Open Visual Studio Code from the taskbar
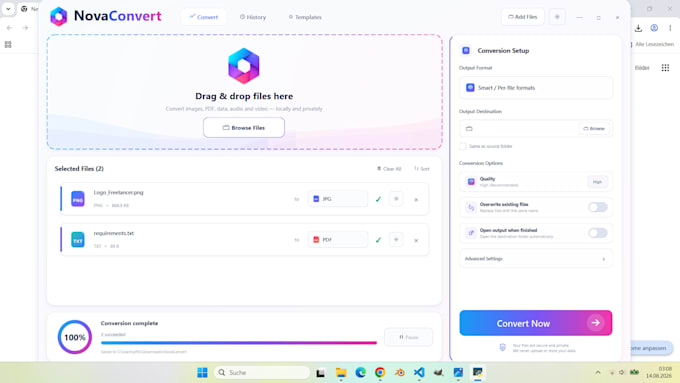Screen dimensions: 680x383 pos(419,372)
